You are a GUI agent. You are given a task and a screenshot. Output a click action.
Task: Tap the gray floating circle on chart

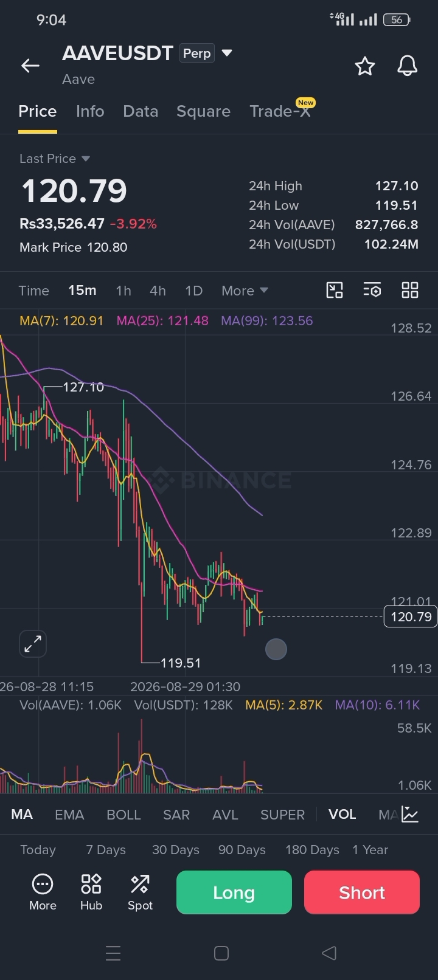[x=276, y=649]
